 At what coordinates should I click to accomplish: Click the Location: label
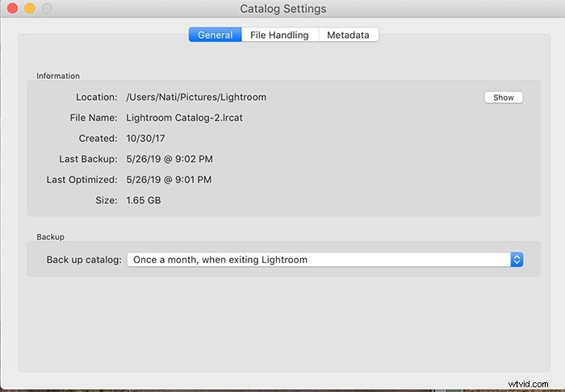(97, 97)
